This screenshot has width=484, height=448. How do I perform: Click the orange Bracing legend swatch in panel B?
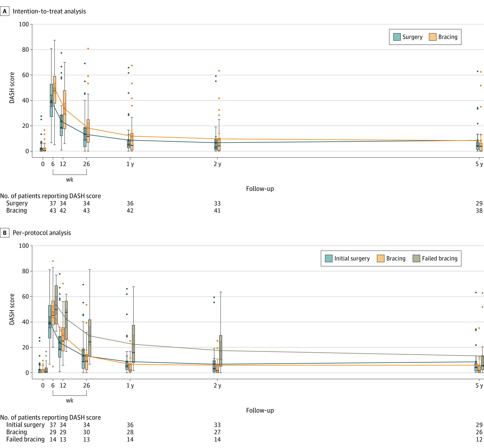click(x=381, y=258)
